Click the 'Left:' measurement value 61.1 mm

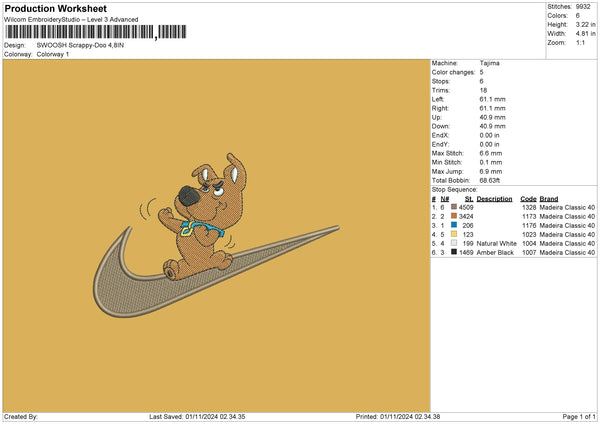pos(492,99)
